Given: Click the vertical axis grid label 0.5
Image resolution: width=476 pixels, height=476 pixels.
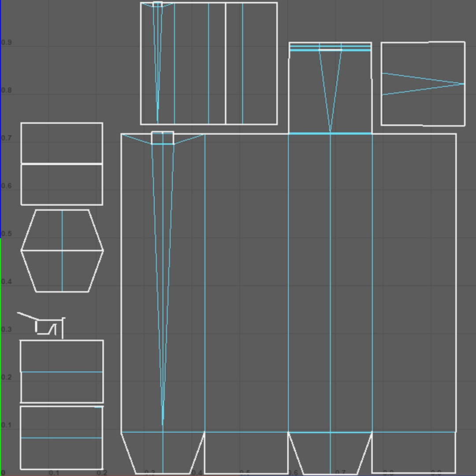Looking at the screenshot, I should pos(6,234).
